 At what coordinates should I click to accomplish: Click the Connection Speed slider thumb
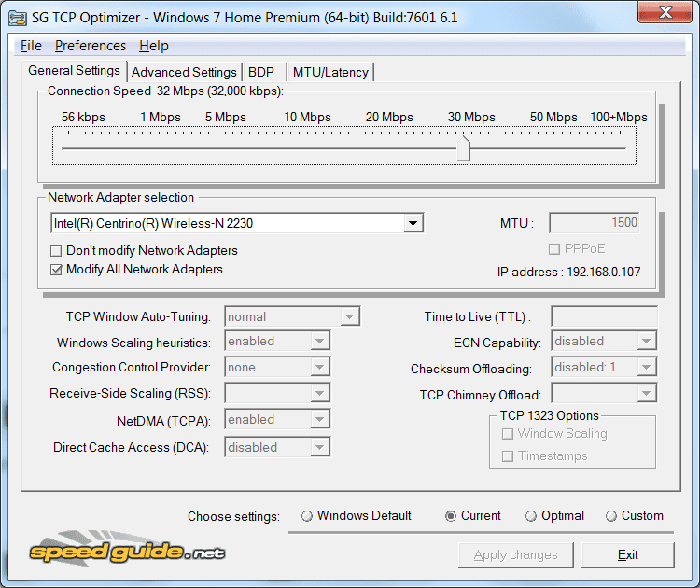click(463, 148)
